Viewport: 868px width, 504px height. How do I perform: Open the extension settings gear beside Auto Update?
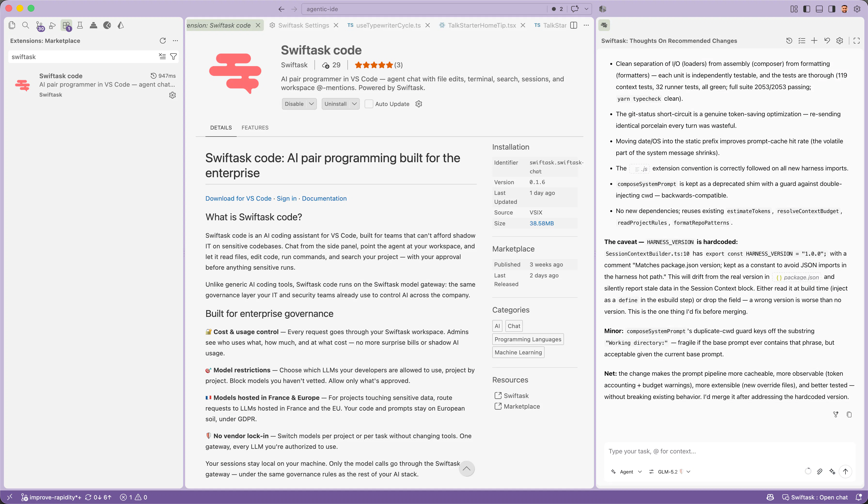point(419,104)
